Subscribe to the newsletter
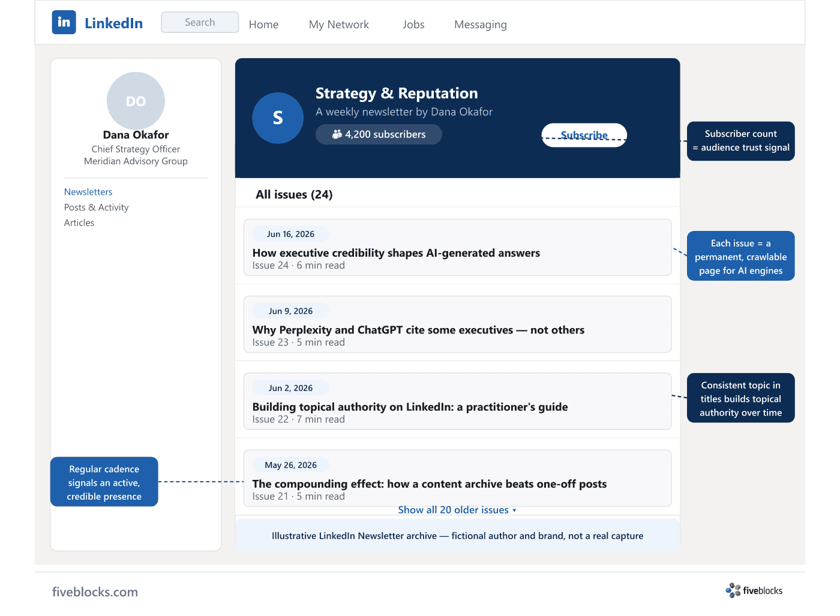840x616 pixels. [584, 135]
